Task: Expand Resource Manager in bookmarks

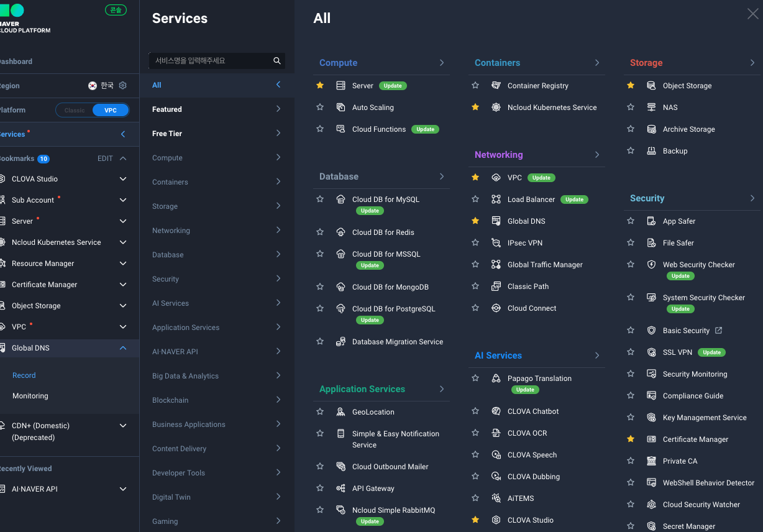Action: tap(123, 264)
